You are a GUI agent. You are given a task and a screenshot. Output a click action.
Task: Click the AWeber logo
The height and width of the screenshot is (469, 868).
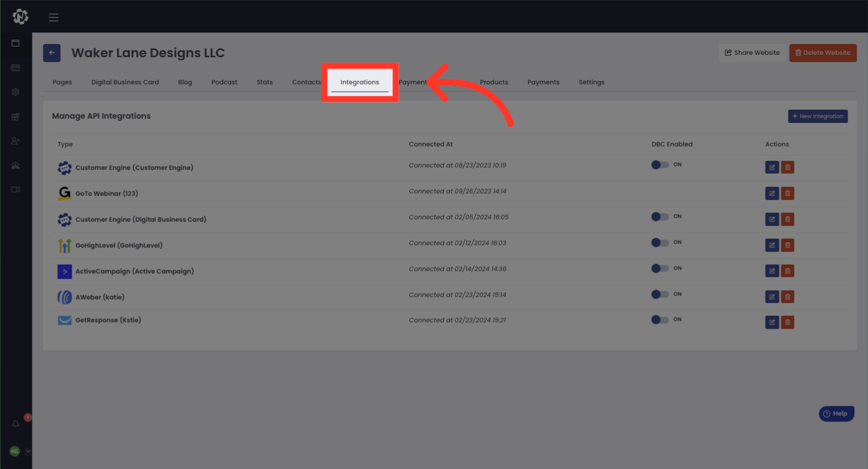(64, 297)
